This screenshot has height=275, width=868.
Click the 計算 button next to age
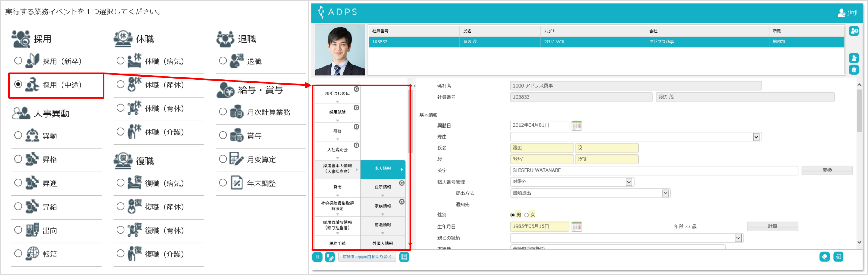click(772, 226)
